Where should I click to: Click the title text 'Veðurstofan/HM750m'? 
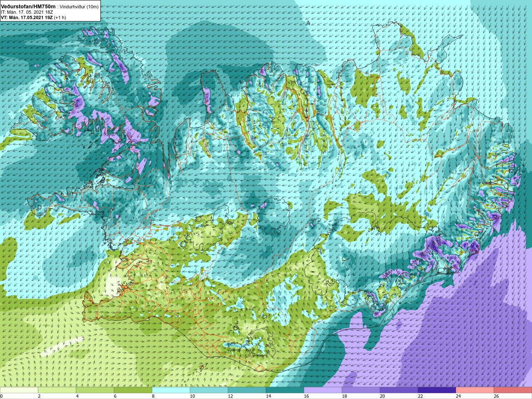[28, 7]
